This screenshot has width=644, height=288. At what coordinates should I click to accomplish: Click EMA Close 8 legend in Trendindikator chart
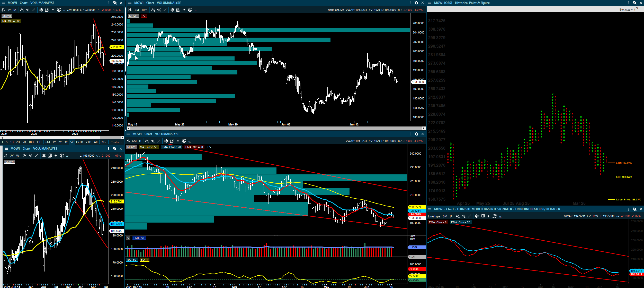tap(438, 222)
